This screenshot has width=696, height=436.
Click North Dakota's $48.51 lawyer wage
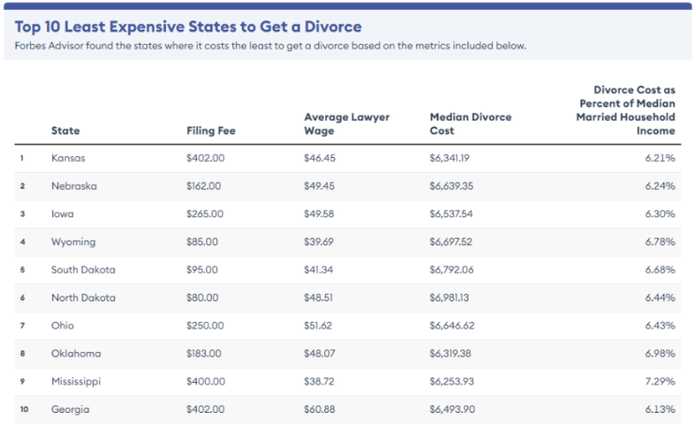pos(318,298)
